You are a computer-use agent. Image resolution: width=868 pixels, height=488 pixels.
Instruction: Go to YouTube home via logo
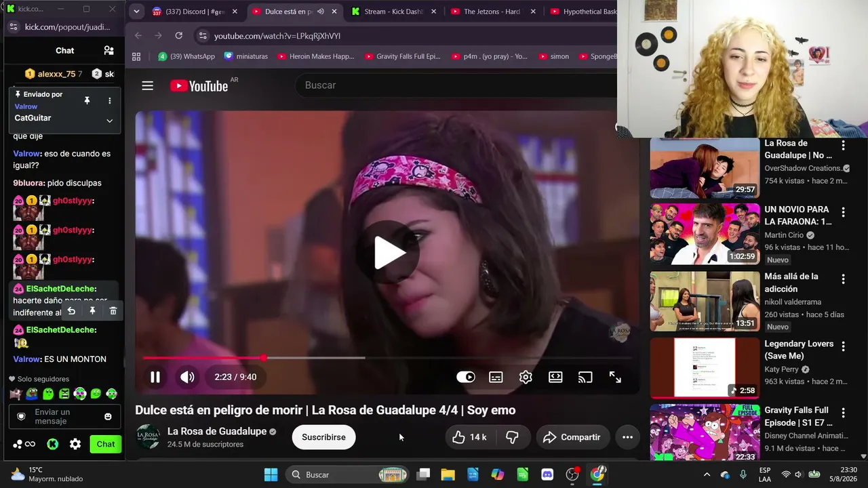coord(199,85)
